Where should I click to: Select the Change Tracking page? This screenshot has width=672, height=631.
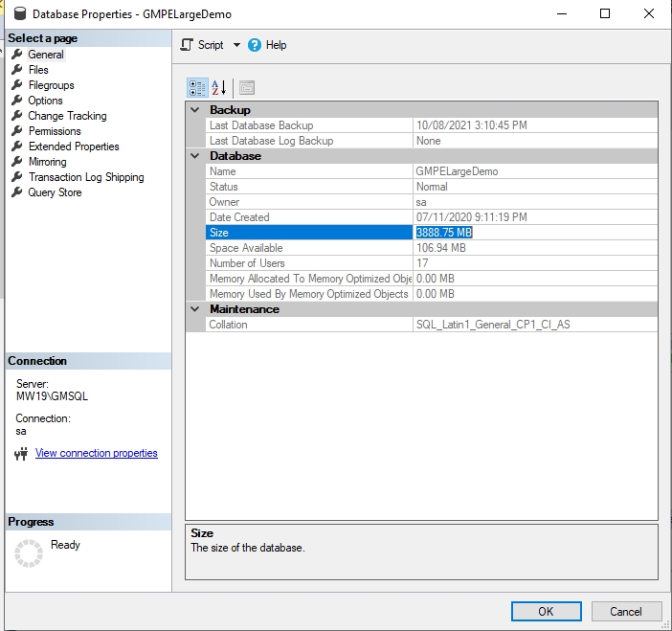(67, 116)
